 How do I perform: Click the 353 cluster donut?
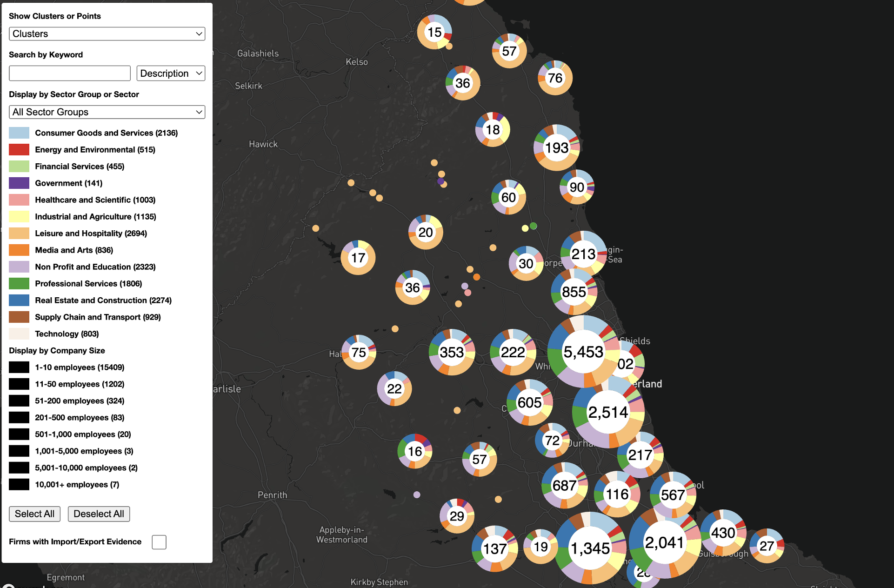point(452,352)
